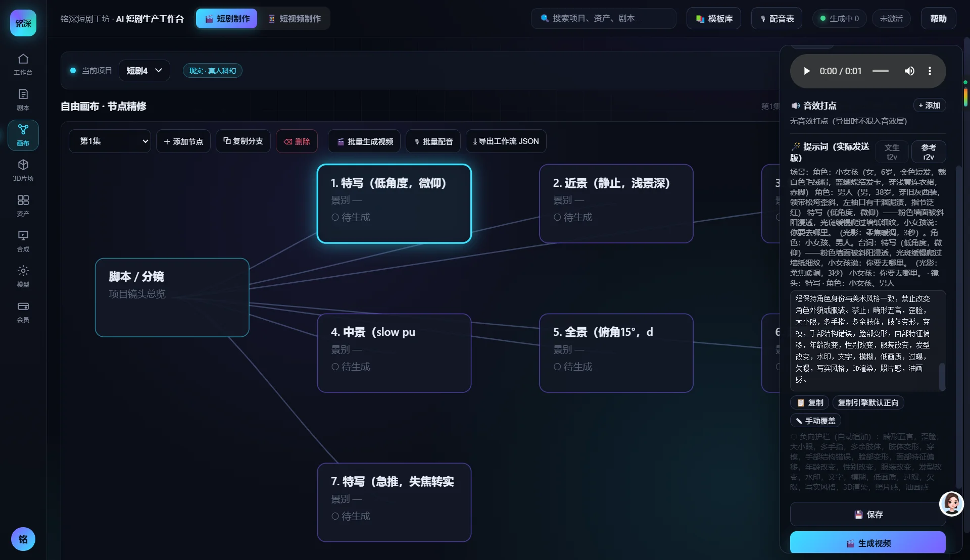The image size is (970, 560).
Task: Click the search projects input field
Action: point(603,19)
